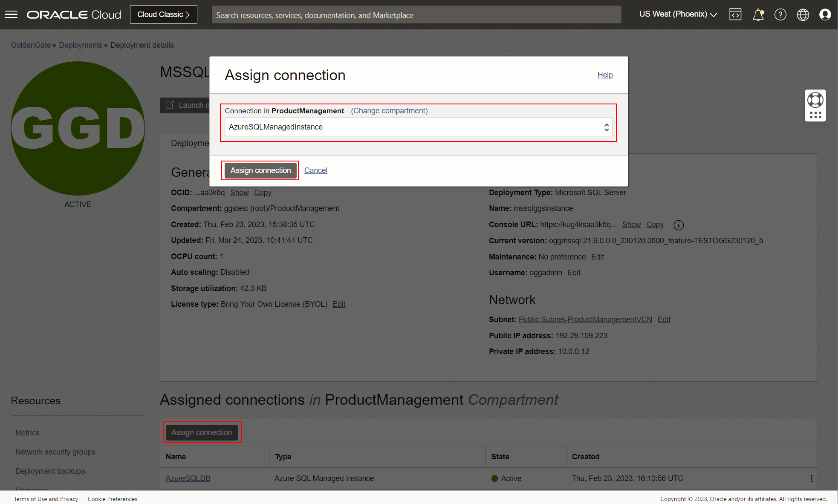838x504 pixels.
Task: Open the notifications bell
Action: (x=758, y=15)
